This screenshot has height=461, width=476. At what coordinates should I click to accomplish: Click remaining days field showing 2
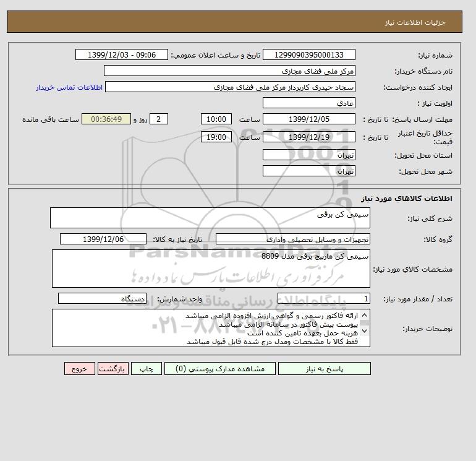point(159,119)
